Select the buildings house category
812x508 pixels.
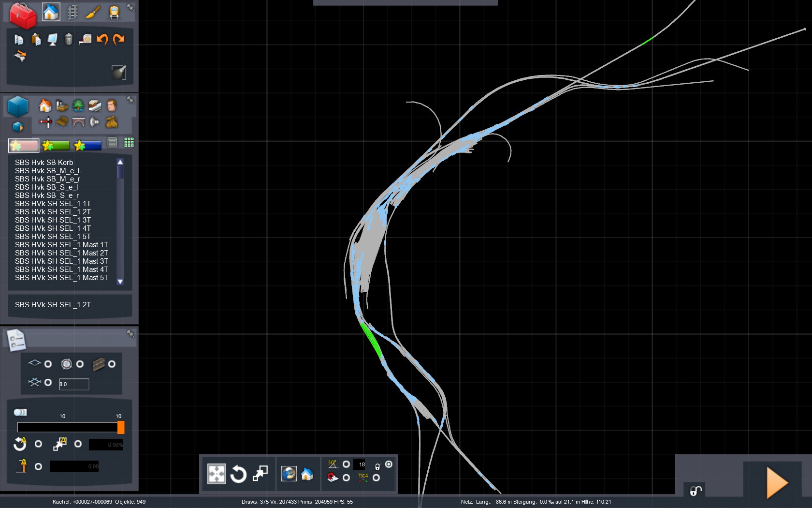tap(45, 105)
